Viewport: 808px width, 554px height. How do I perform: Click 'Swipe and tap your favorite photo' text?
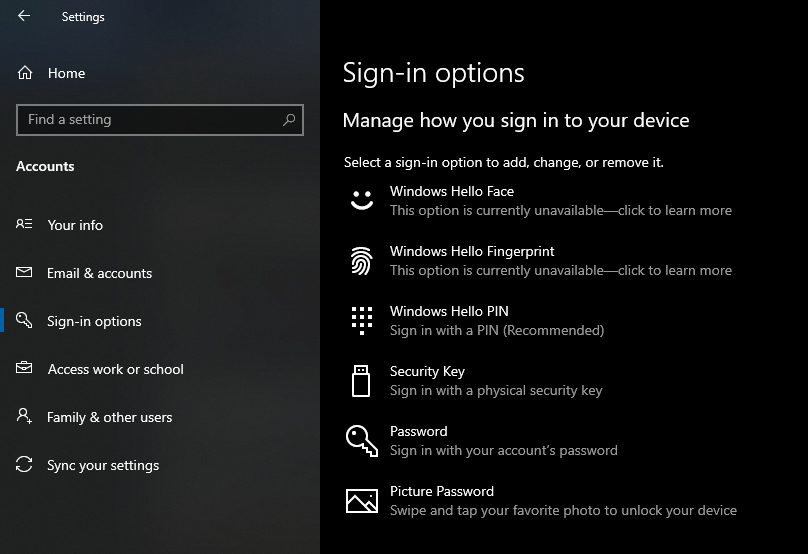tap(563, 510)
